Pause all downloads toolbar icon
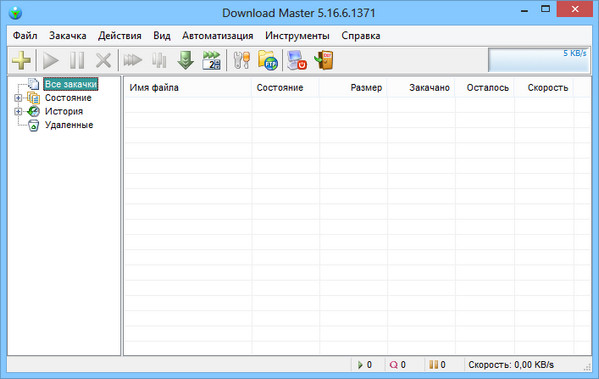This screenshot has width=599, height=379. 159,60
